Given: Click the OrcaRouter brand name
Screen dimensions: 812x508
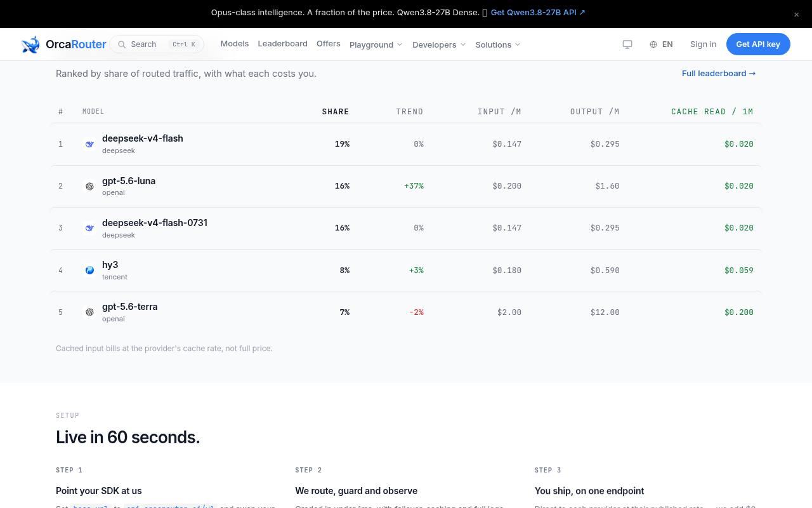Looking at the screenshot, I should pyautogui.click(x=76, y=44).
